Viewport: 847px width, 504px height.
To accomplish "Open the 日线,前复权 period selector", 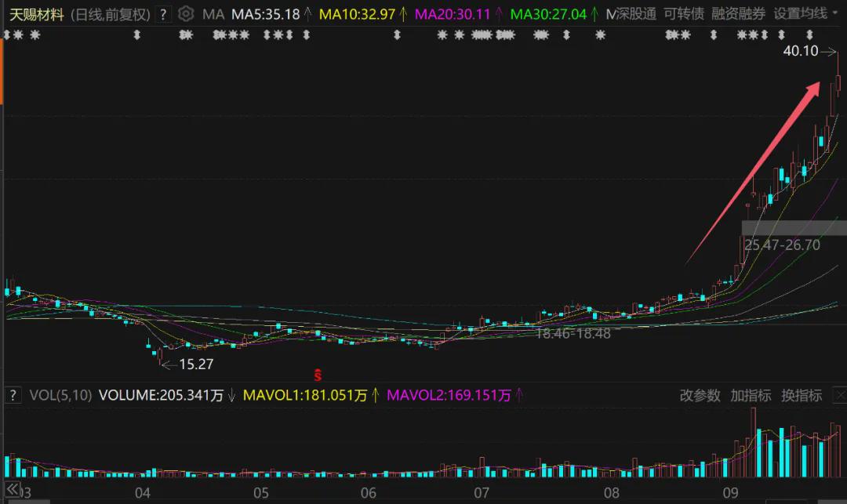I will (109, 14).
